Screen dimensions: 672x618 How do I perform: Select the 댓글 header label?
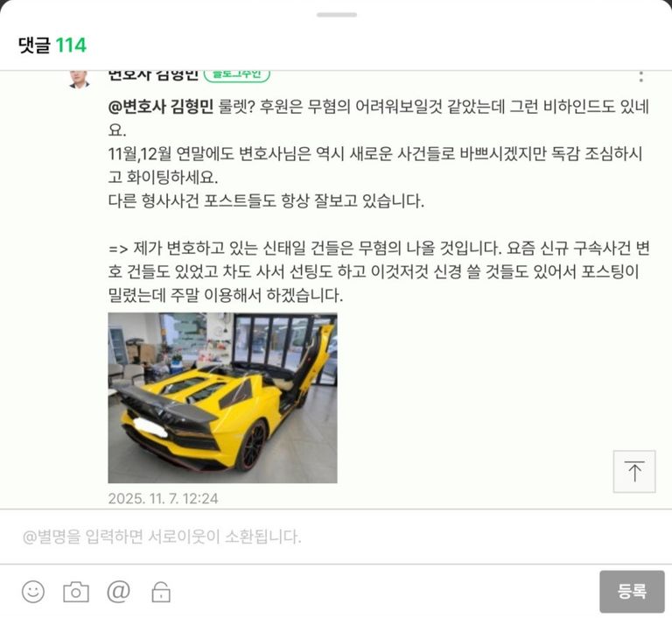pos(34,45)
